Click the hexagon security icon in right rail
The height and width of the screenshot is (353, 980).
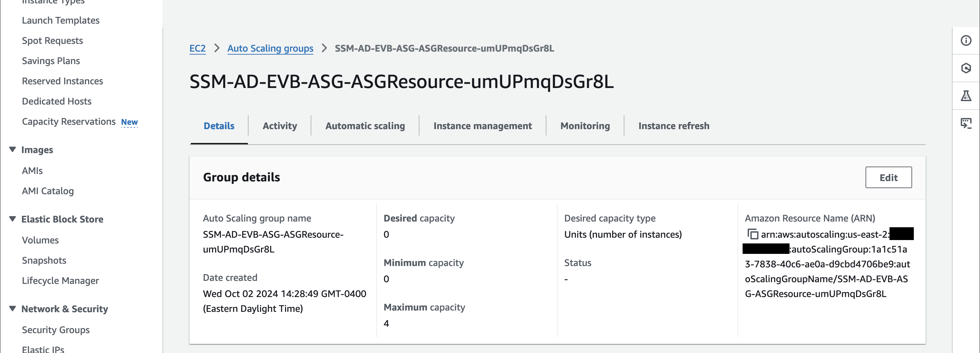point(965,68)
